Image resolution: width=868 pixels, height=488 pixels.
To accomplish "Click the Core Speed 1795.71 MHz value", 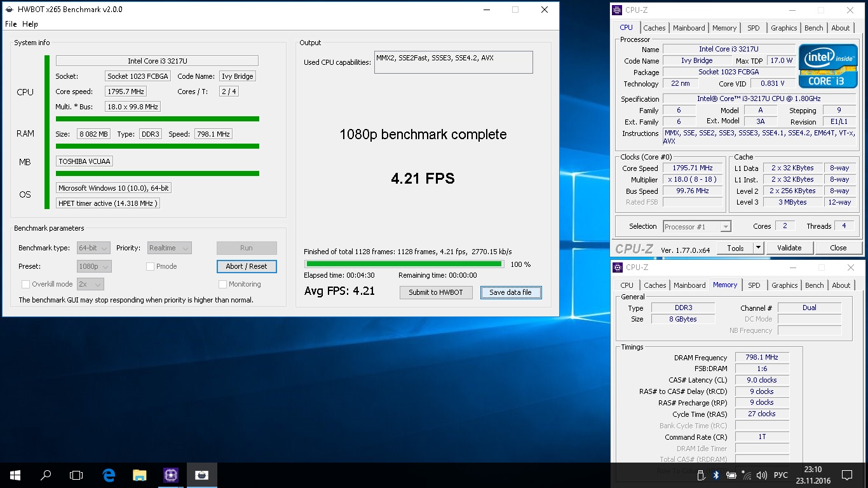I will point(693,168).
